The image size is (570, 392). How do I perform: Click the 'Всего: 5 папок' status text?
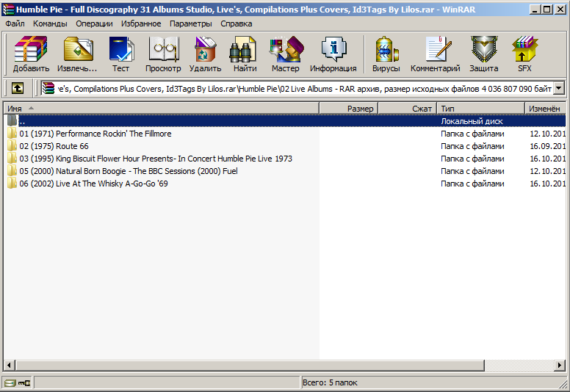[330, 382]
